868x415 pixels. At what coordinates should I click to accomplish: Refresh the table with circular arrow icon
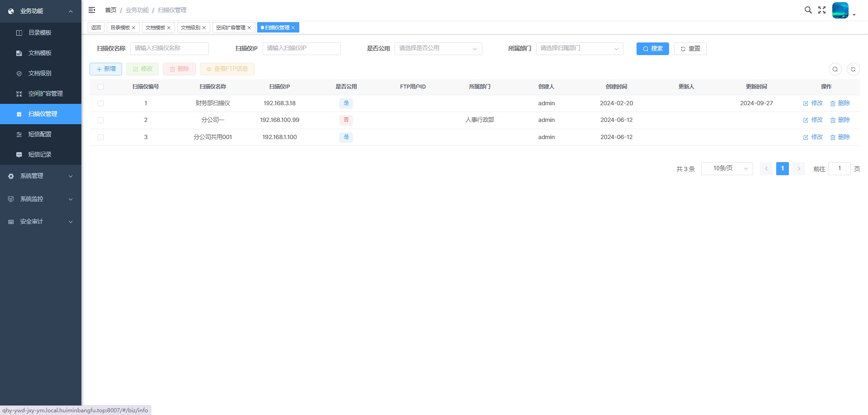(x=853, y=69)
